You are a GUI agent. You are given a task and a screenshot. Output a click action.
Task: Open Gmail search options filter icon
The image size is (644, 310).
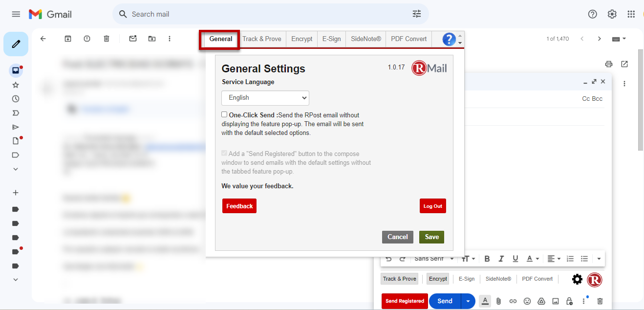pyautogui.click(x=417, y=14)
